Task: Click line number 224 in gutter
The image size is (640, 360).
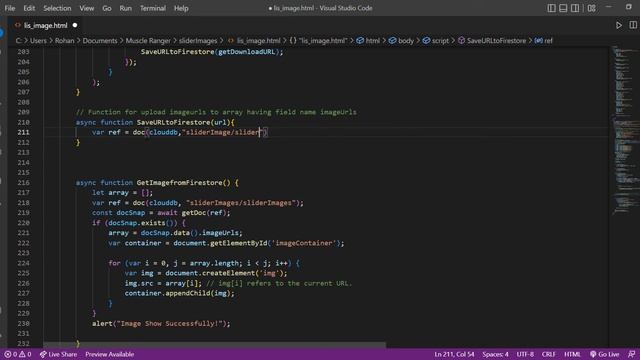Action: [23, 263]
